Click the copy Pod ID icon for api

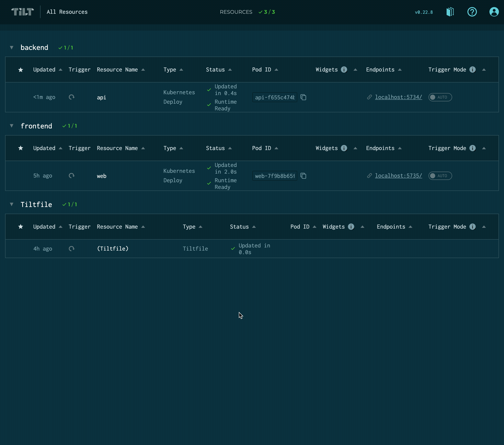click(x=304, y=97)
